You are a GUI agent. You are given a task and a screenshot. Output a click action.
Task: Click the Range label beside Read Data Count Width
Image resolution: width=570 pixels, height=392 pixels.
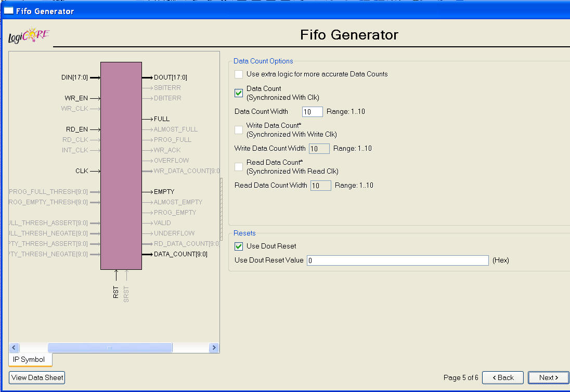click(x=354, y=186)
